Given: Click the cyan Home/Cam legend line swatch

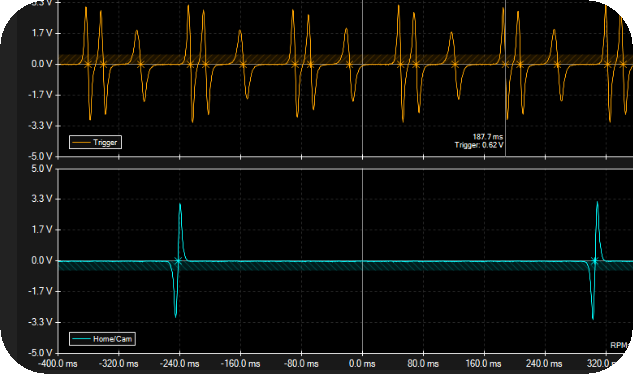Looking at the screenshot, I should point(81,339).
